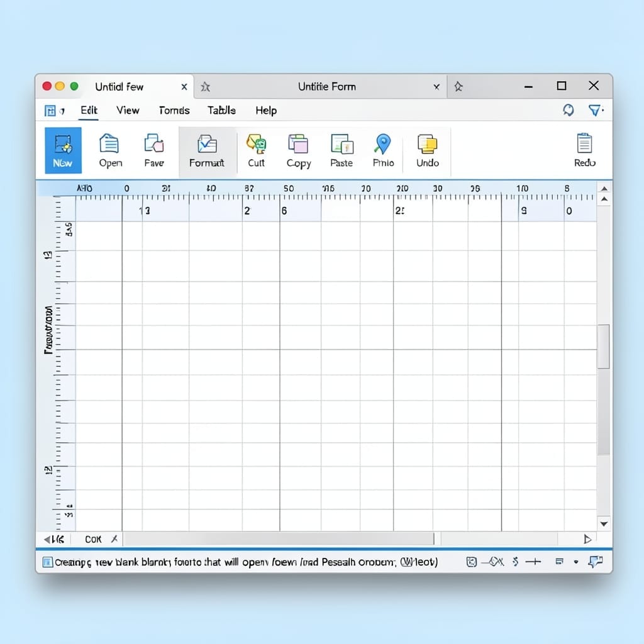Open the View menu
Image resolution: width=644 pixels, height=644 pixels.
point(128,111)
